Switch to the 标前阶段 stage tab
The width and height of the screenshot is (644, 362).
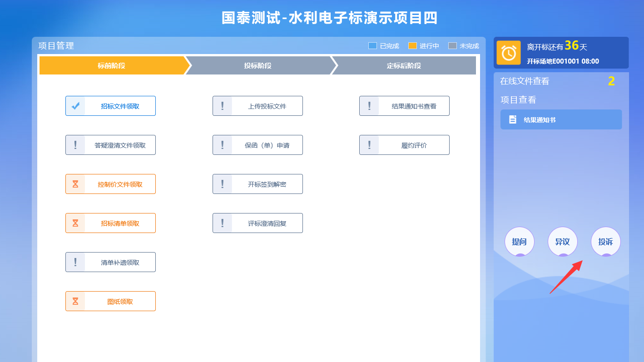pyautogui.click(x=112, y=65)
